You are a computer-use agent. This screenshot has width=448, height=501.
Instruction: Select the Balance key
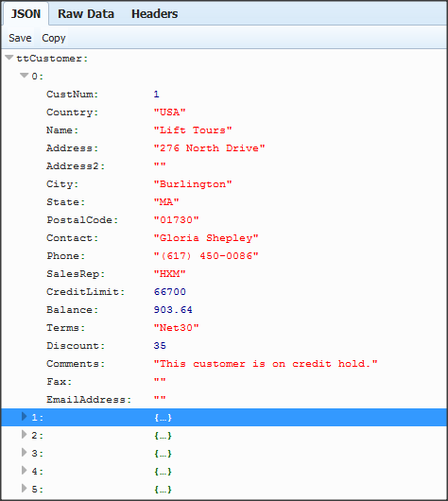coord(72,310)
